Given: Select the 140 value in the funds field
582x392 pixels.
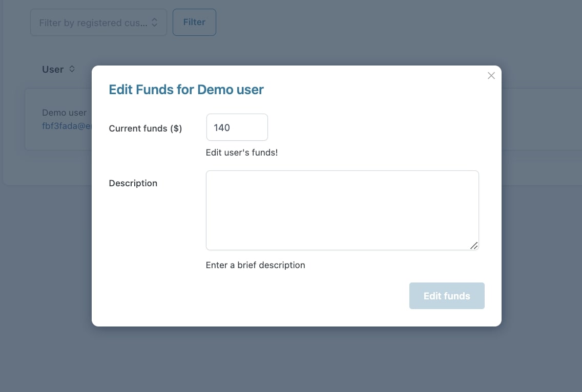Looking at the screenshot, I should pyautogui.click(x=222, y=127).
